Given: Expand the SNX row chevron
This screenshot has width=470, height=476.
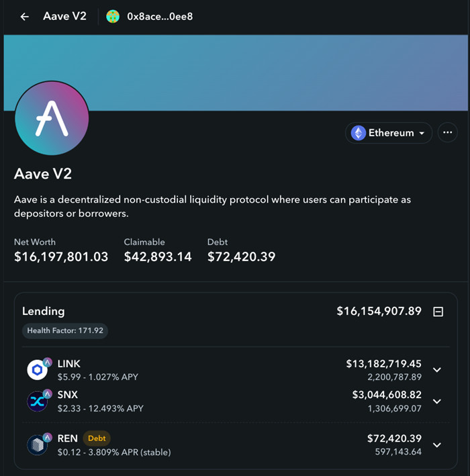Looking at the screenshot, I should pos(437,401).
